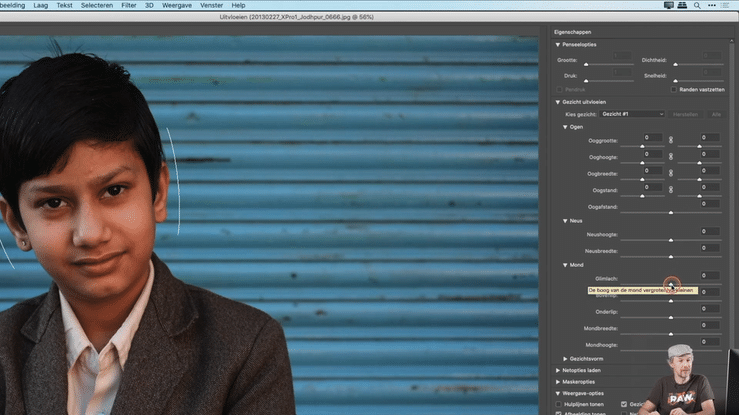Click the Alle button
739x415 pixels.
(716, 114)
